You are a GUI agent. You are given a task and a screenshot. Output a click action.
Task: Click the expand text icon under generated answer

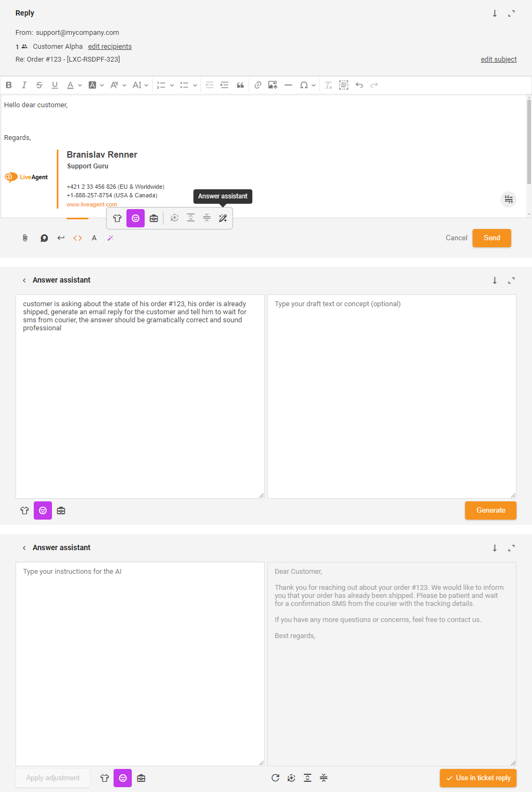click(308, 778)
